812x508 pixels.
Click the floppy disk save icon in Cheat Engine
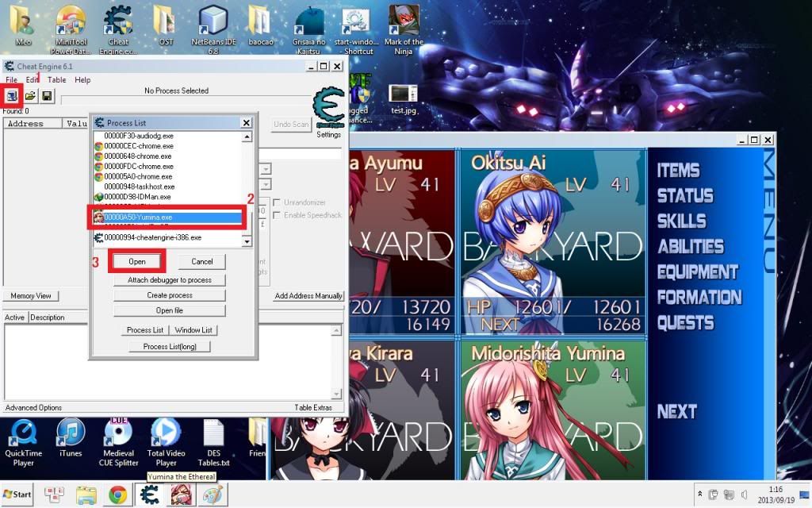47,96
